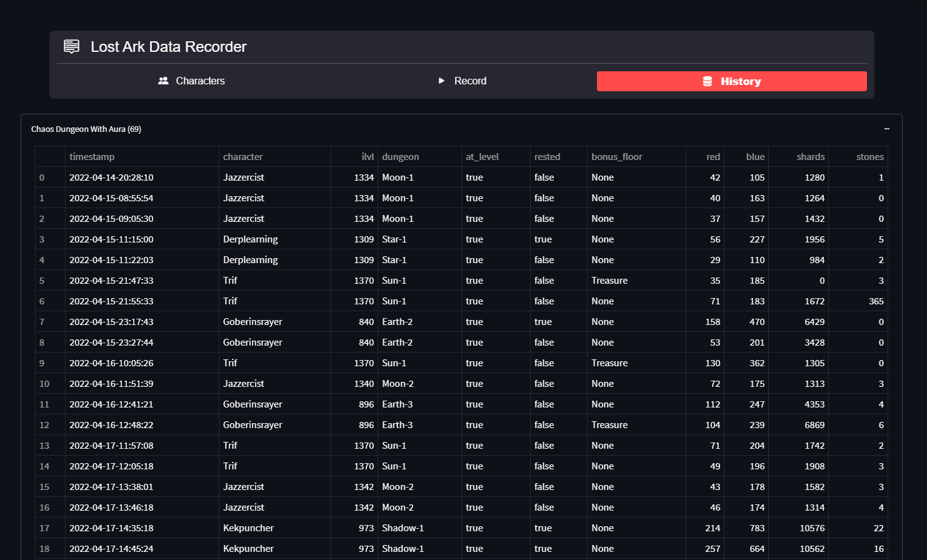Click ilvl 1340 in row 10

point(354,384)
